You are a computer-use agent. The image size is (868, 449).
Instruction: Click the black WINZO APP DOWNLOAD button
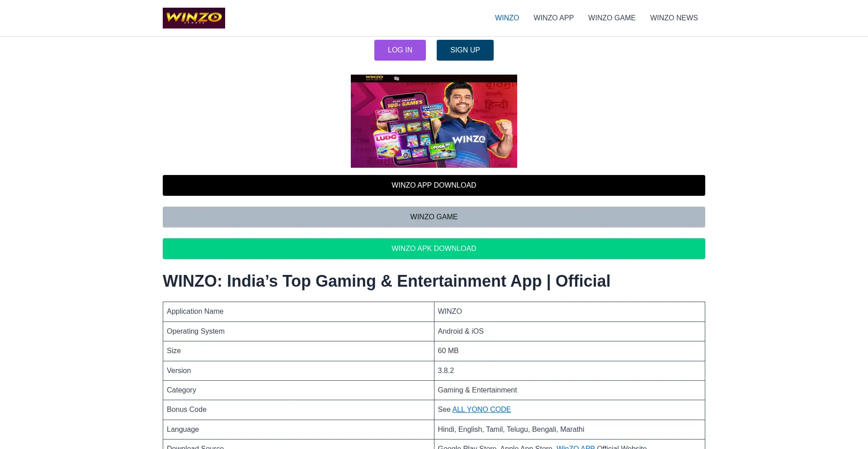pos(434,185)
